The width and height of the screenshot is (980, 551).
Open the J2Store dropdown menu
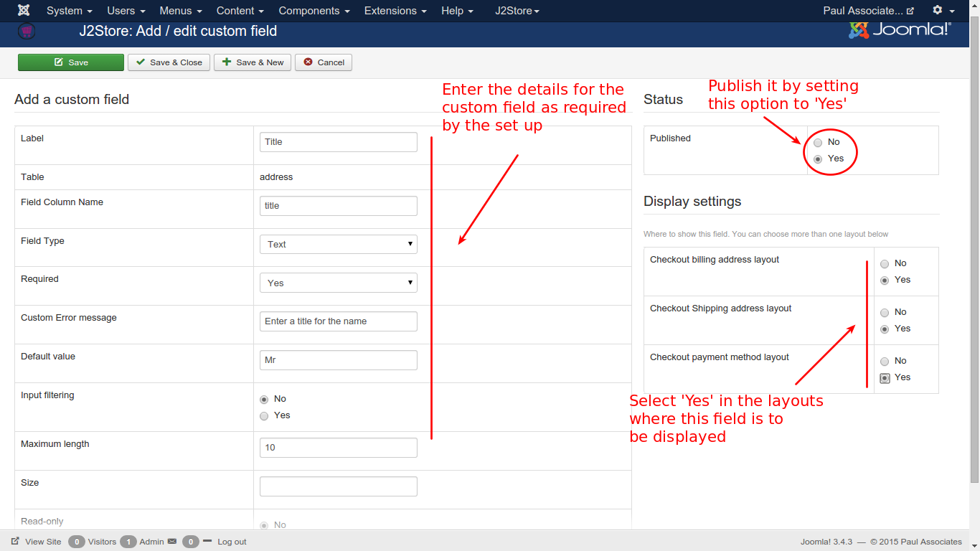click(517, 11)
